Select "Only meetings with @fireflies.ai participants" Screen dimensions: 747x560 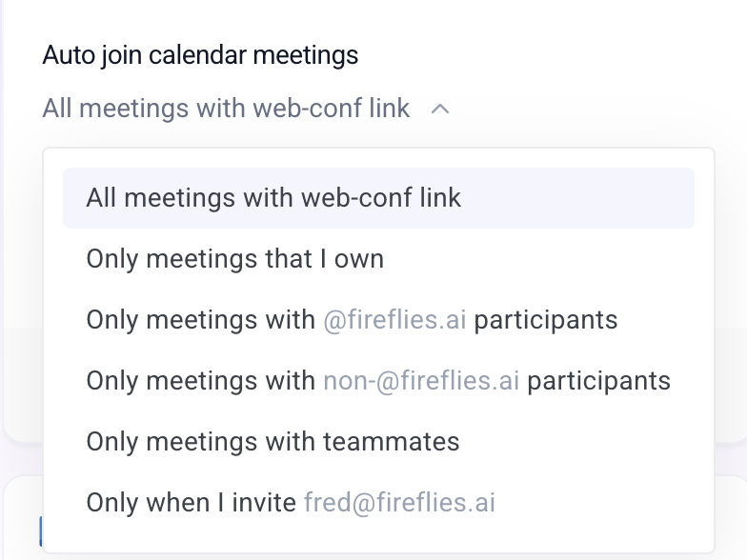pos(352,320)
